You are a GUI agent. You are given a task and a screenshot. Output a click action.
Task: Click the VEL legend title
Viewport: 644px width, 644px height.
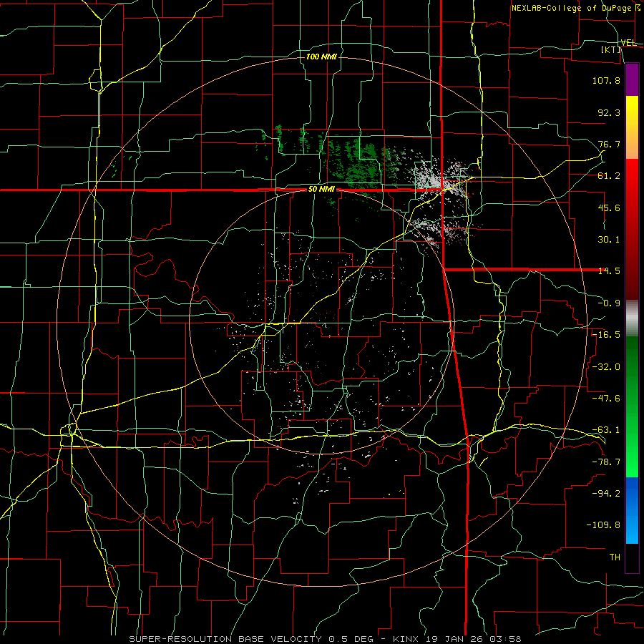tap(628, 43)
